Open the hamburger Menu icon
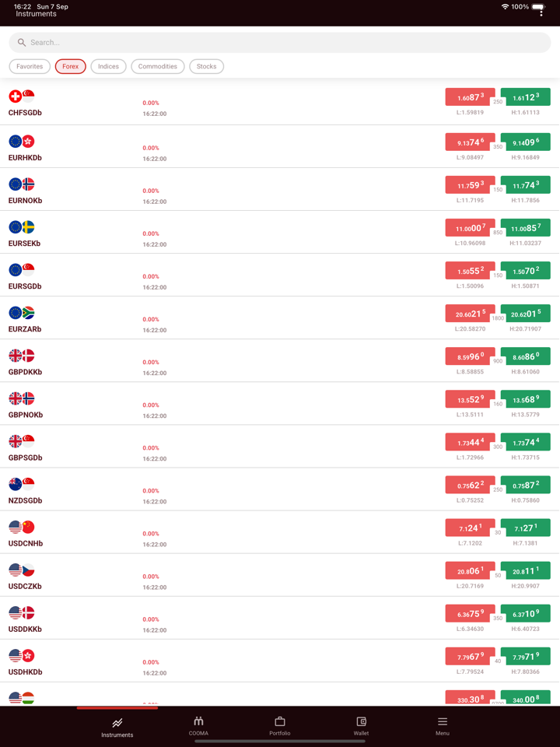The width and height of the screenshot is (560, 747). 443,721
